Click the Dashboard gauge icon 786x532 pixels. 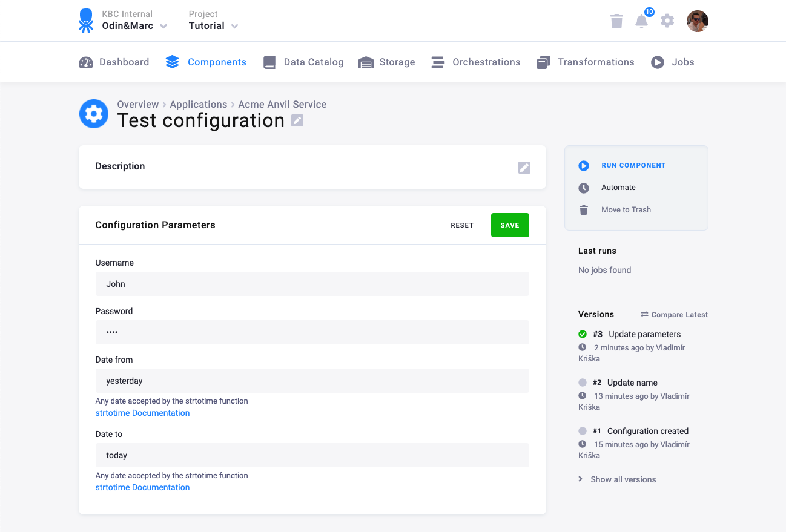pyautogui.click(x=86, y=62)
